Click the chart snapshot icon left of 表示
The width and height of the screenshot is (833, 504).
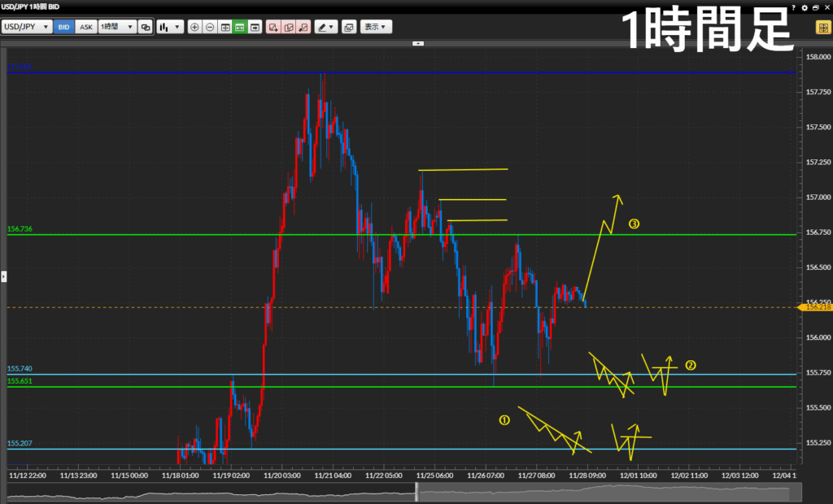click(x=348, y=27)
